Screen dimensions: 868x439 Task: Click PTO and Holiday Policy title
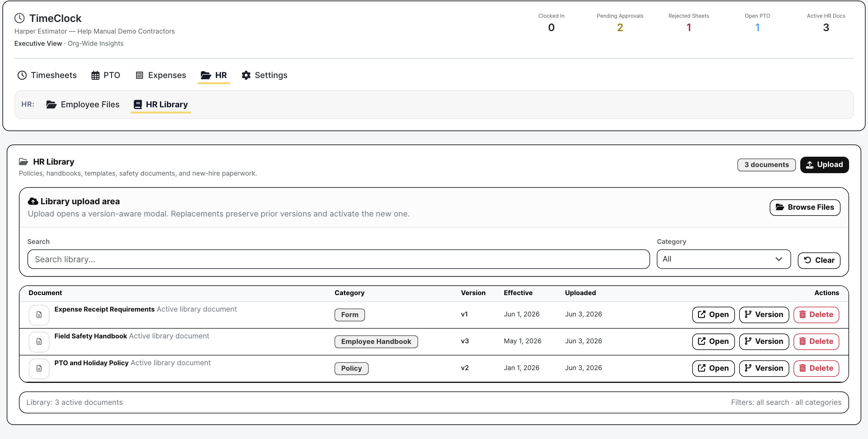tap(91, 363)
